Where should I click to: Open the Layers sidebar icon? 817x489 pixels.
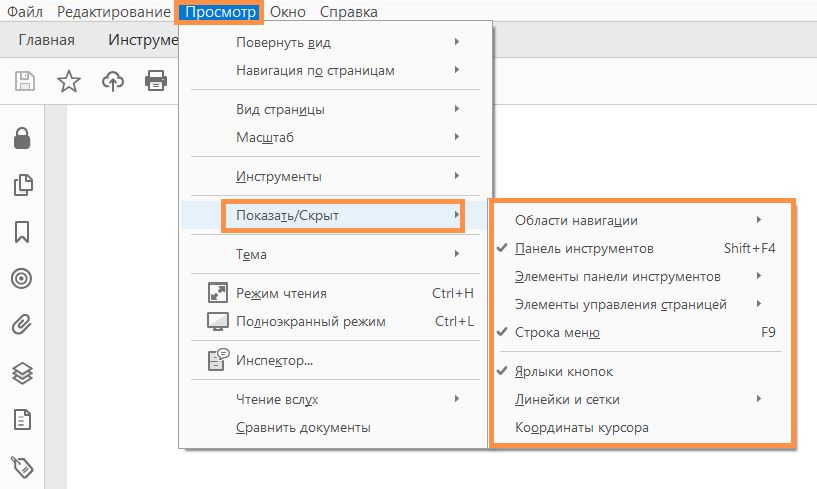coord(22,373)
